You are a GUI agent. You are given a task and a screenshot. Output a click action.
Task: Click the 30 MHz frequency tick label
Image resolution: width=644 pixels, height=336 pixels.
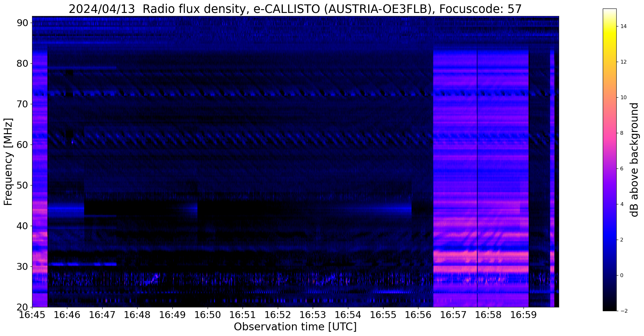click(x=23, y=267)
